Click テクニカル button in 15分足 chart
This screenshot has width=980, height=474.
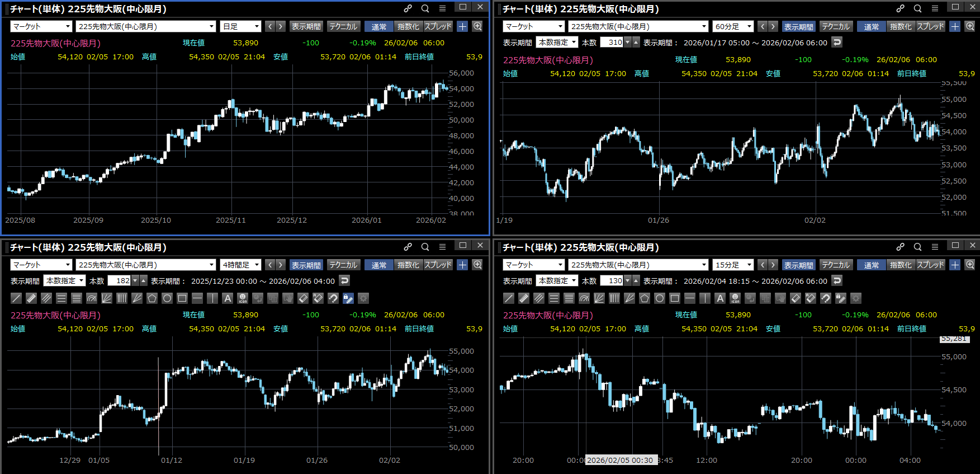(x=836, y=265)
